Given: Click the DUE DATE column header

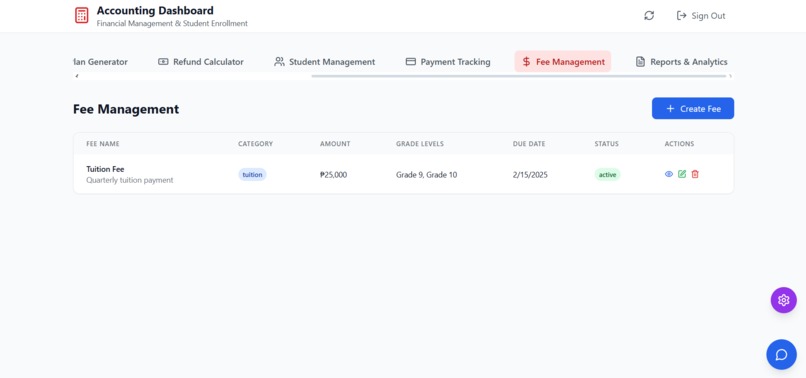Looking at the screenshot, I should pyautogui.click(x=529, y=144).
